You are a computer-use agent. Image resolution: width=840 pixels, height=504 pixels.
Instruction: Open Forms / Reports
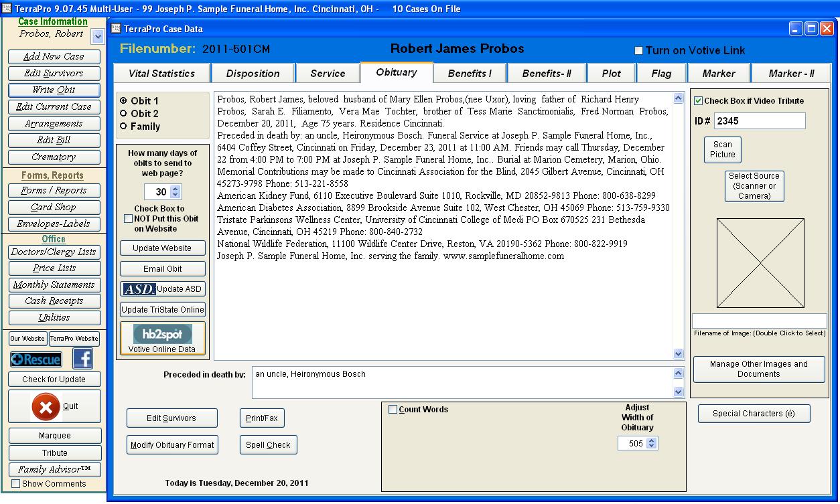coord(54,191)
